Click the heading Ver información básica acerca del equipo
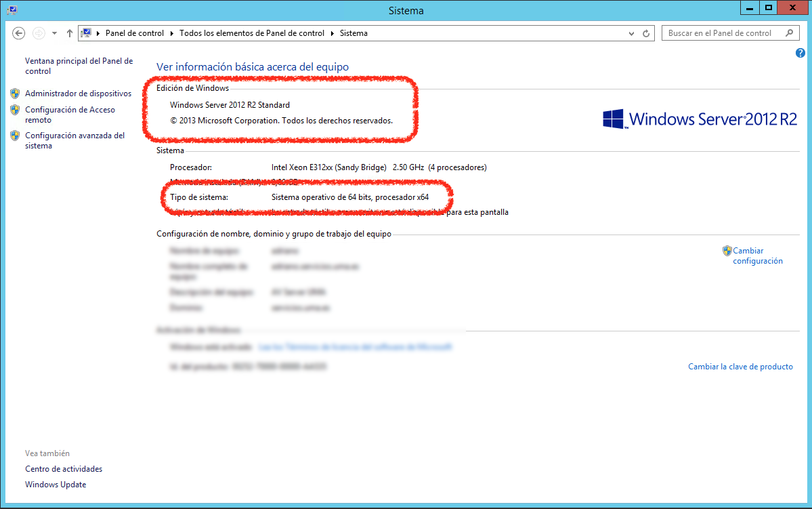Image resolution: width=812 pixels, height=509 pixels. (253, 67)
